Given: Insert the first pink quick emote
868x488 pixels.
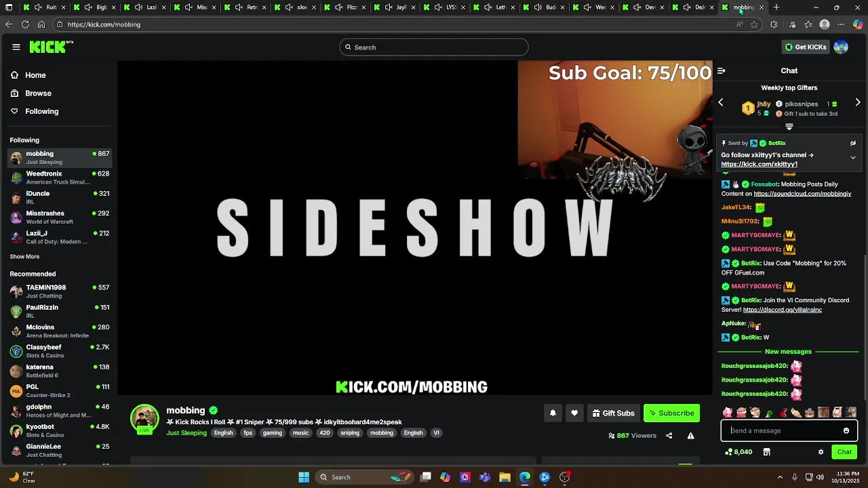Looking at the screenshot, I should coord(728,412).
